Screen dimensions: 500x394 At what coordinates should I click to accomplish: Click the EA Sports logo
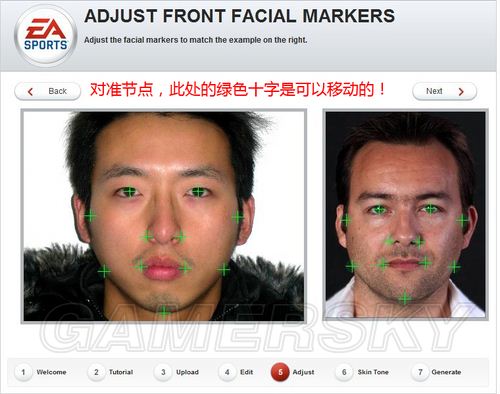click(46, 35)
